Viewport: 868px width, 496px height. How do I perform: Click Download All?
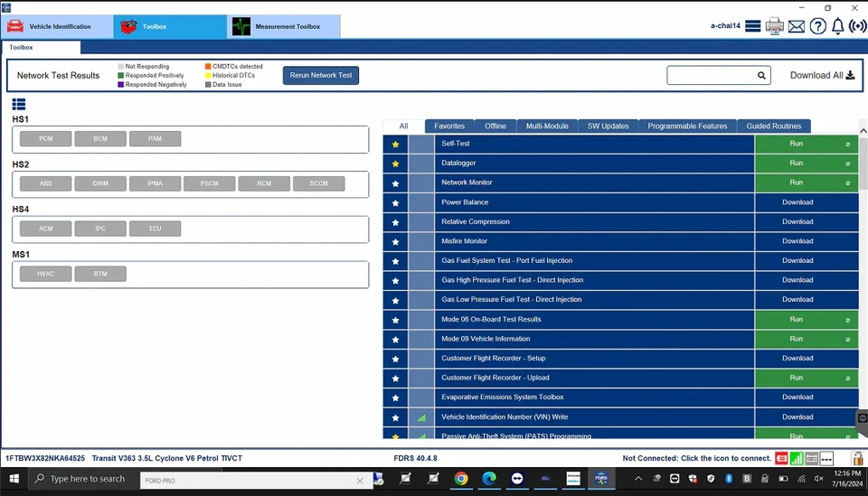pyautogui.click(x=822, y=75)
